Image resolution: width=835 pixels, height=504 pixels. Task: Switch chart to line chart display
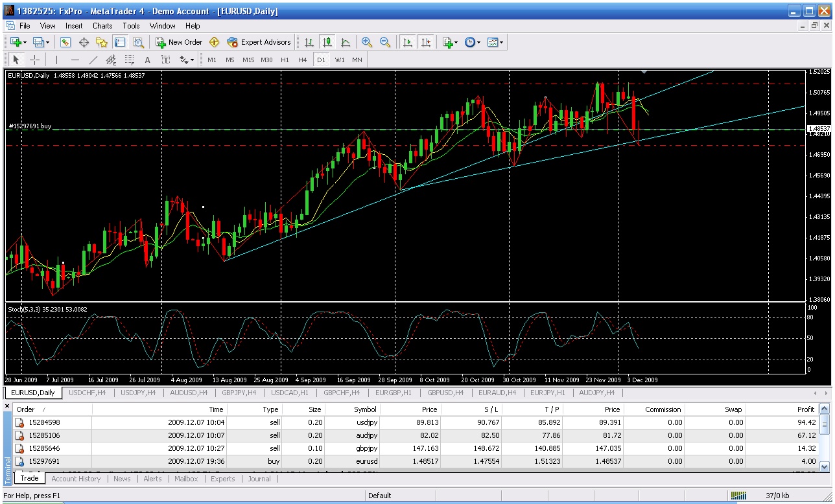(346, 42)
